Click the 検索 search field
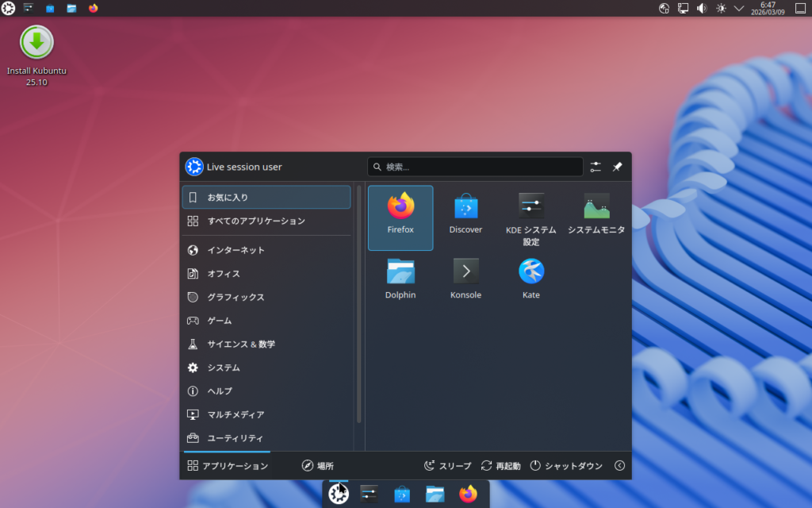 pyautogui.click(x=475, y=167)
